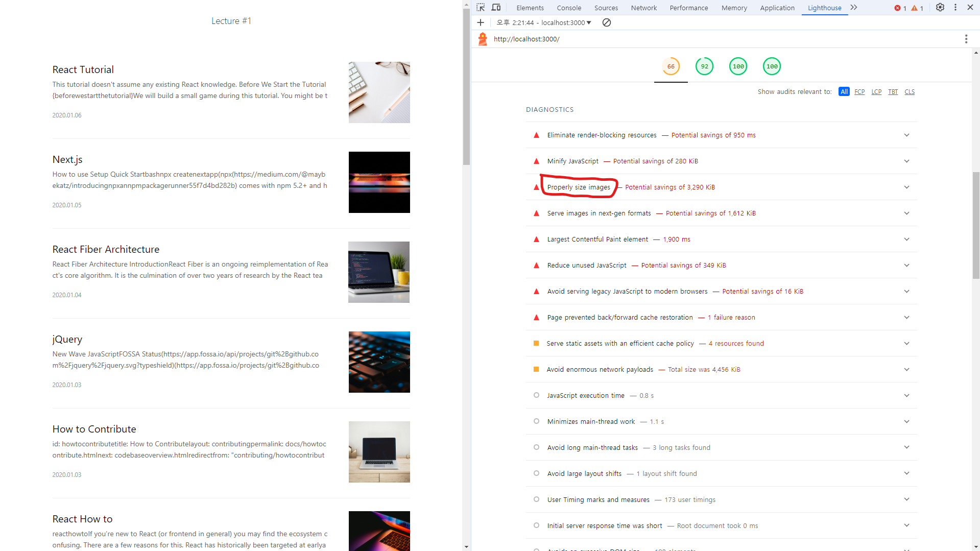Click the React Fiber Architecture laptop thumbnail

click(x=379, y=272)
